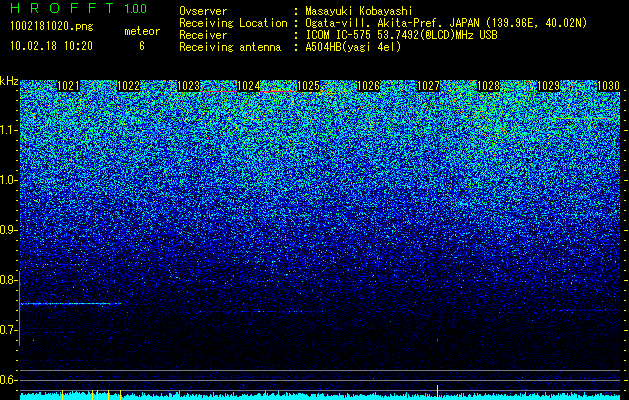Screen dimensions: 629x400
Task: Click the 1029 time marker
Action: pos(548,86)
